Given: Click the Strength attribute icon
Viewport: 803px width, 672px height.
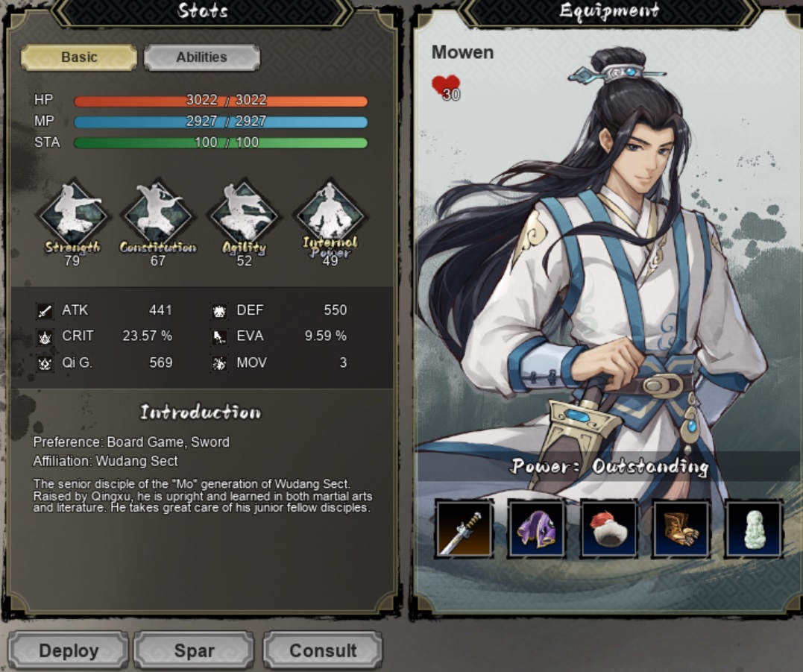Looking at the screenshot, I should point(73,215).
